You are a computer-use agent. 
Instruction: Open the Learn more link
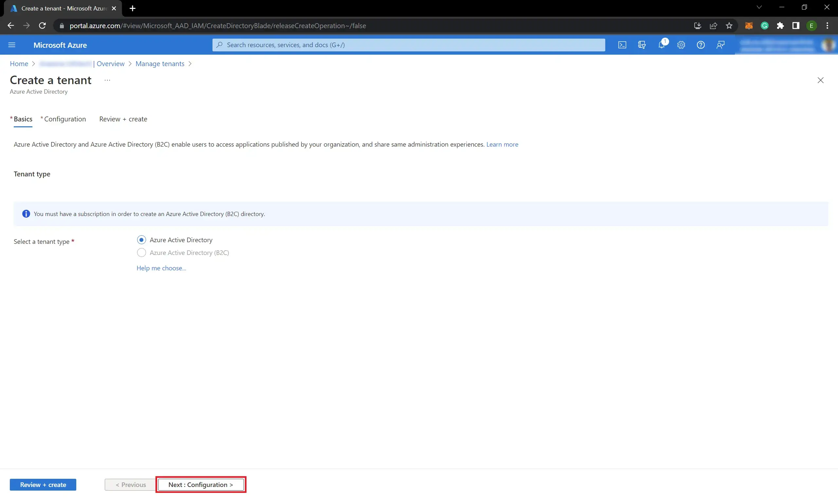[x=502, y=144]
